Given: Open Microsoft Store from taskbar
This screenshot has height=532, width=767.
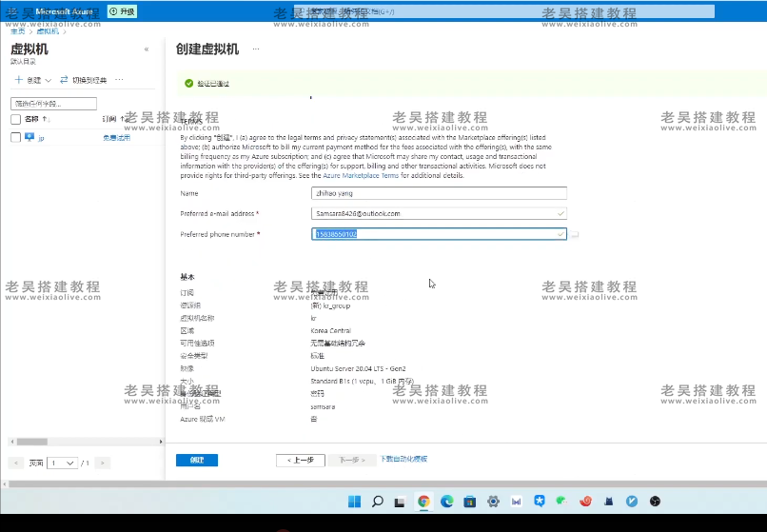Looking at the screenshot, I should [x=469, y=502].
